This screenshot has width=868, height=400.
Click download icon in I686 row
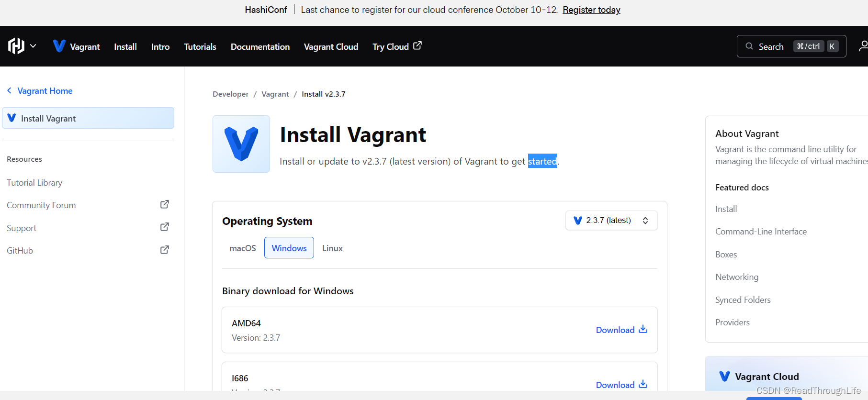(643, 384)
